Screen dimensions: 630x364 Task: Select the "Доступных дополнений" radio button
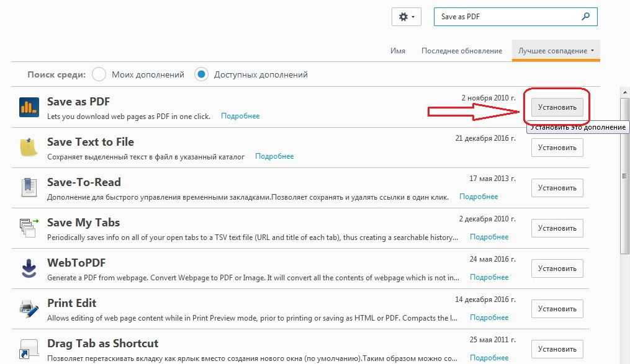[x=201, y=74]
